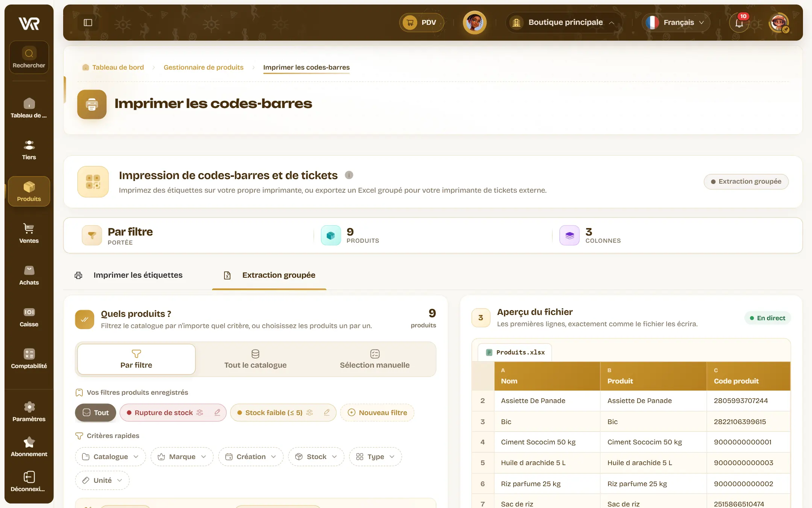Edit the Stock faible filter pencil
Screen dimensions: 812x508
[327, 412]
